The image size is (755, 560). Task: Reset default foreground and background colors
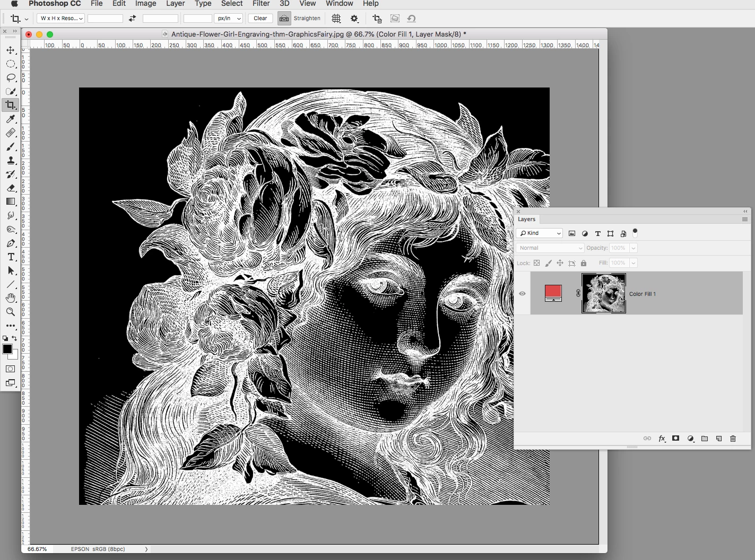[5, 338]
